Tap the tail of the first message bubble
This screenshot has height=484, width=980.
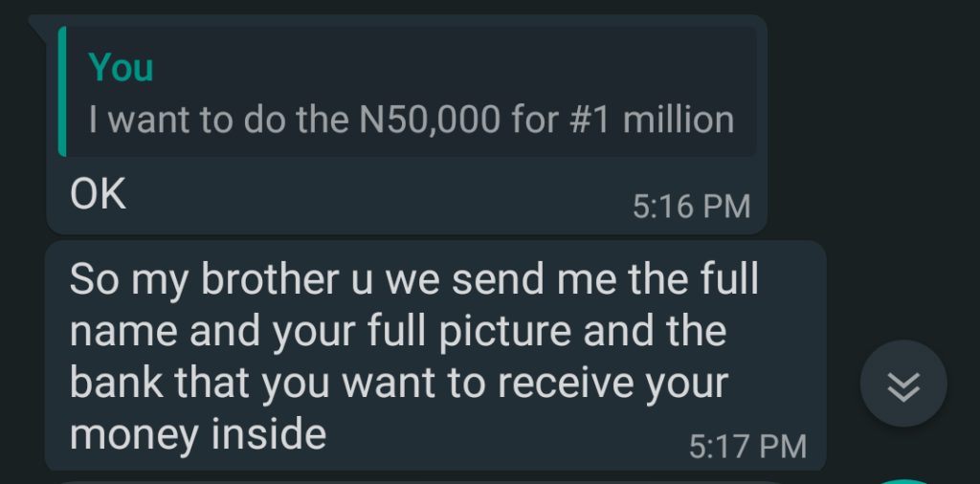(38, 23)
